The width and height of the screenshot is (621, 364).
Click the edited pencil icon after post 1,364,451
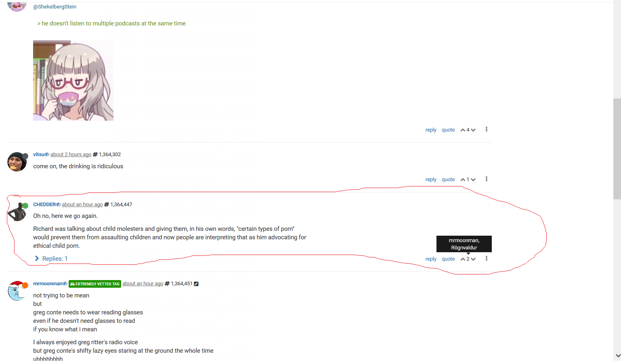pos(196,284)
